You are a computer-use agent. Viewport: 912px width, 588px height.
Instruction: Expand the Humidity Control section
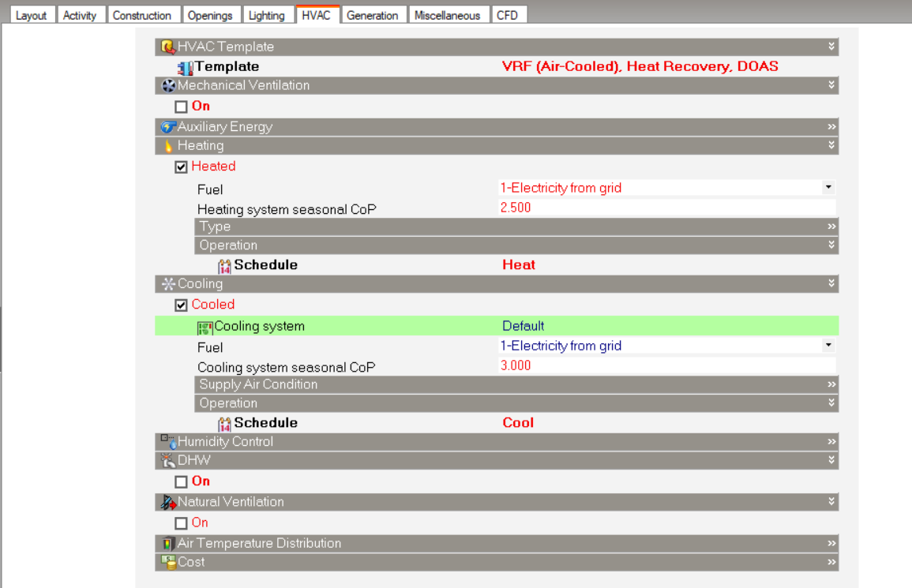pyautogui.click(x=831, y=441)
